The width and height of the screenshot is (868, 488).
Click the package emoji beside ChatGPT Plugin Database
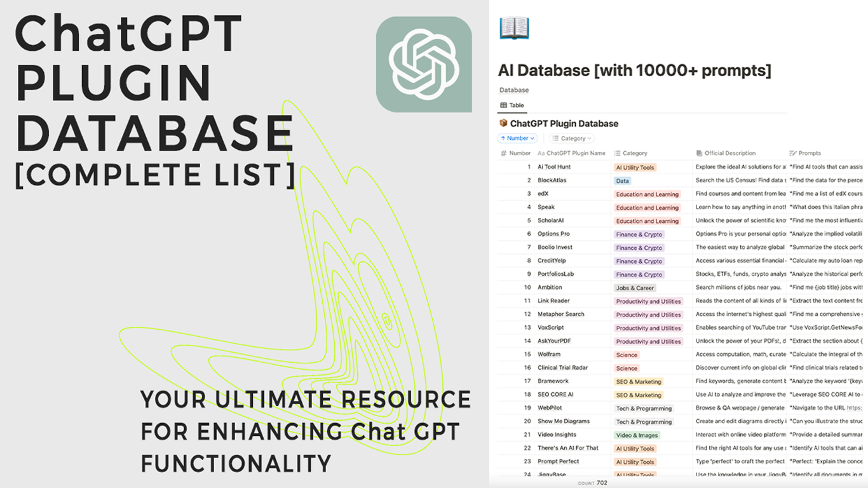click(504, 123)
